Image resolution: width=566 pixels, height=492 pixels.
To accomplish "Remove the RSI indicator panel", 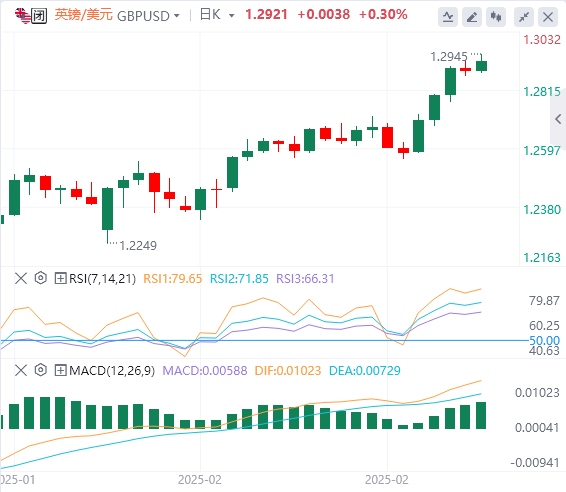I will [21, 278].
